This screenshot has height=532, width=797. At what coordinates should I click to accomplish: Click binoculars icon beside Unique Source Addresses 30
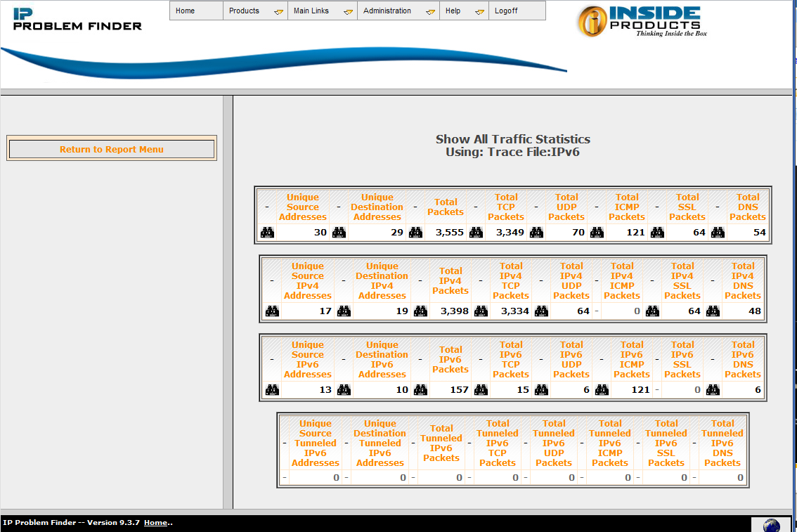point(267,233)
